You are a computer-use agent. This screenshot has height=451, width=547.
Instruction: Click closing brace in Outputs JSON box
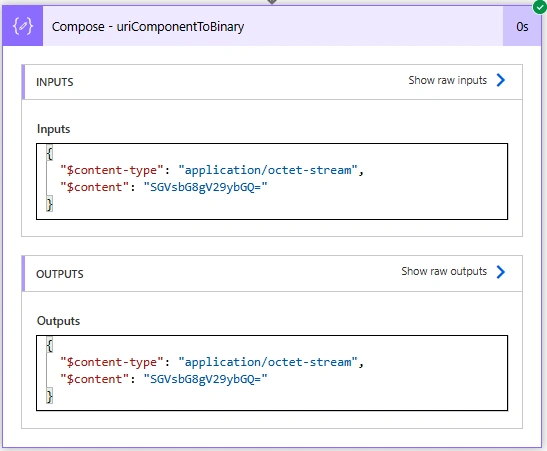[x=50, y=396]
